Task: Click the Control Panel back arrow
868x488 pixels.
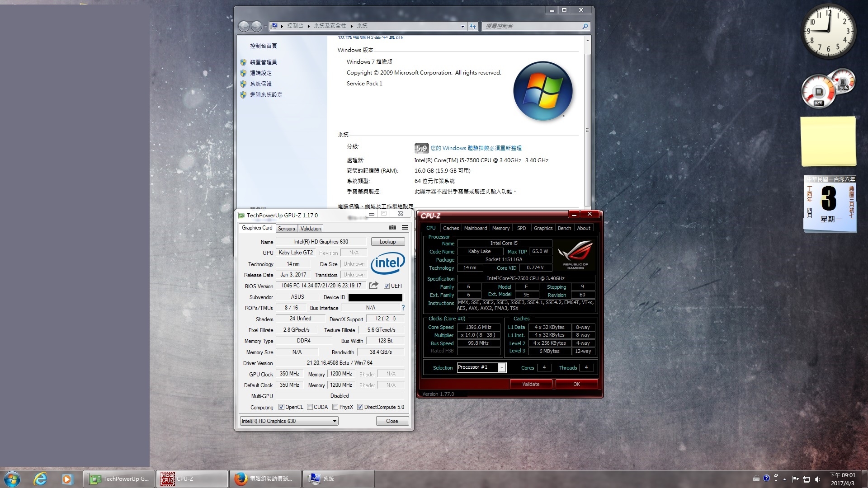Action: tap(244, 26)
